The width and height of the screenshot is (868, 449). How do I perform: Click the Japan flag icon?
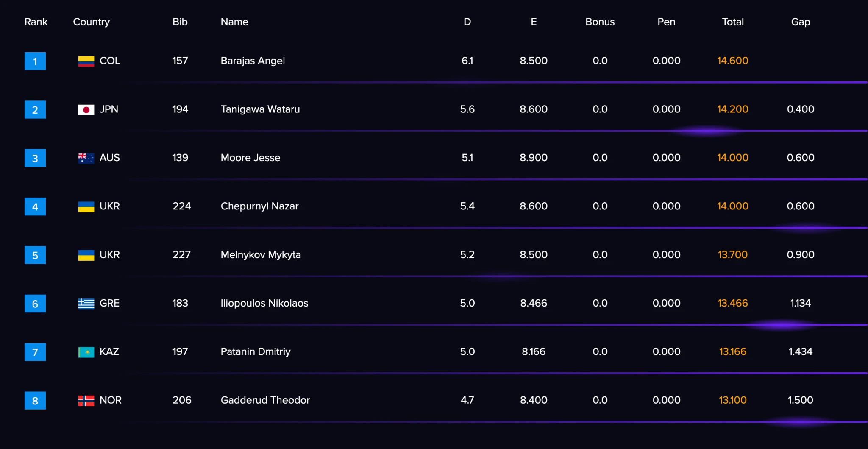click(86, 110)
